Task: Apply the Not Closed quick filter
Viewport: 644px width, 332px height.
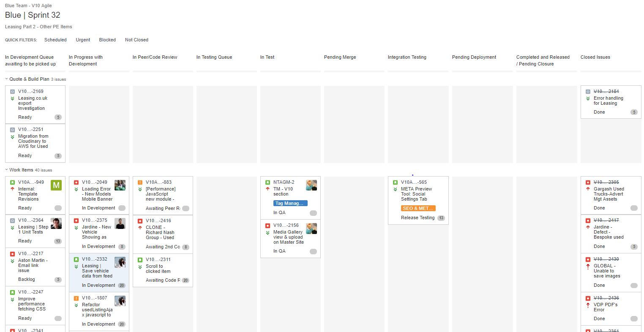Action: (136, 40)
